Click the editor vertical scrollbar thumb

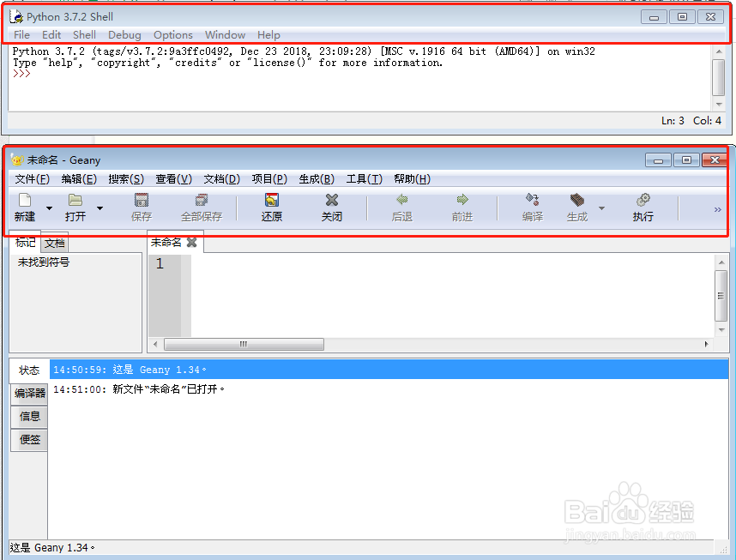point(721,296)
